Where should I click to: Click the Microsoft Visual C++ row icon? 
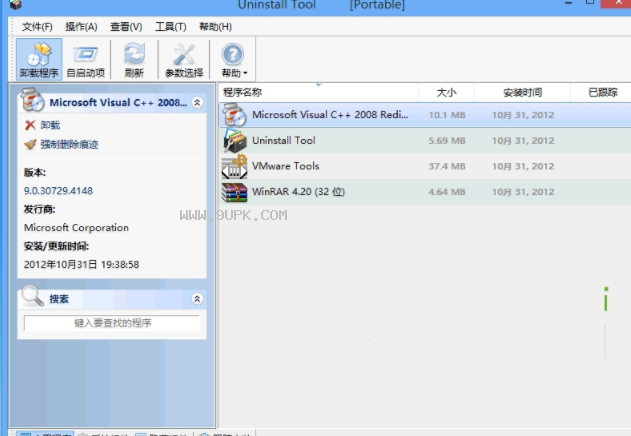coord(234,115)
